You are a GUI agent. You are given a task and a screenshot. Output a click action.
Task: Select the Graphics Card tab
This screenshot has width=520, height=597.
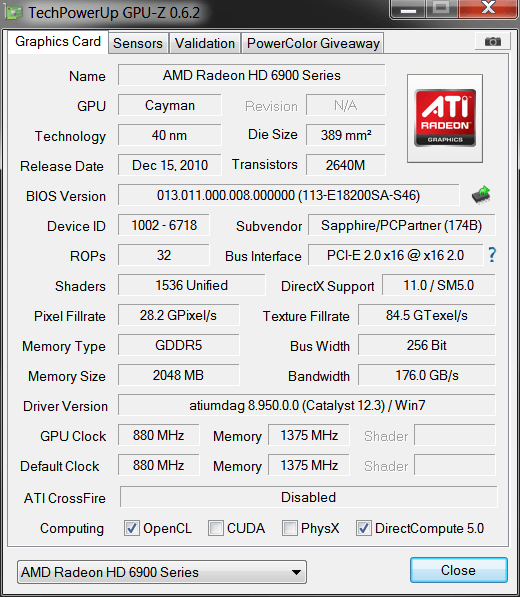pyautogui.click(x=58, y=42)
